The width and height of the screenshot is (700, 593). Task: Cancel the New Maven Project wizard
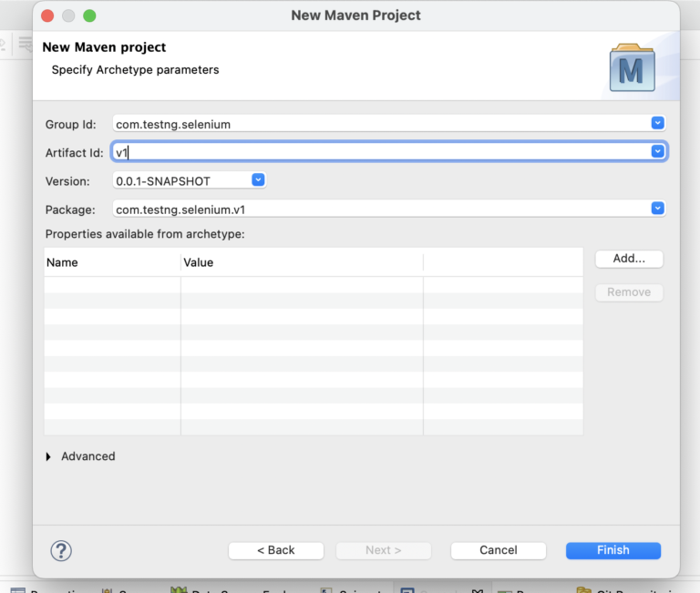499,550
